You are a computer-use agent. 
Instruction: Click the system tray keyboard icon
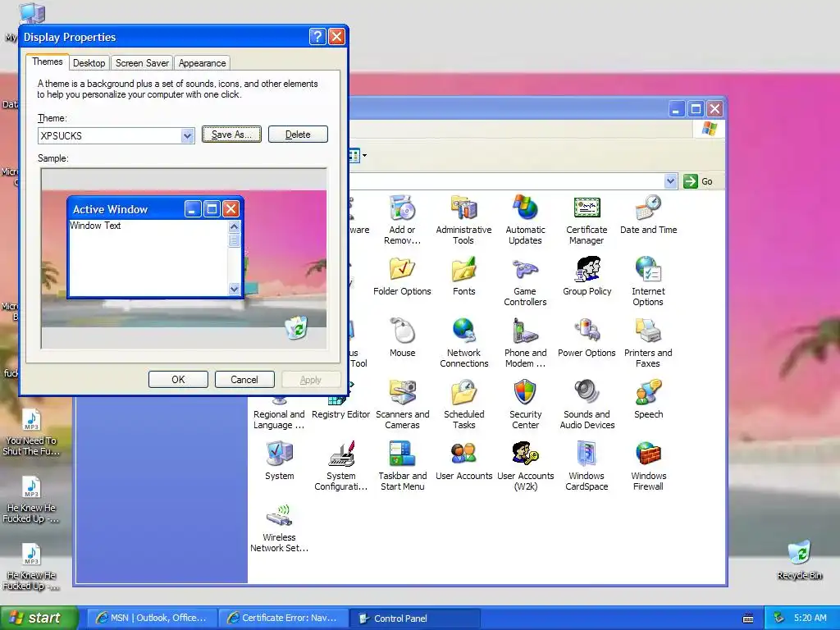748,619
